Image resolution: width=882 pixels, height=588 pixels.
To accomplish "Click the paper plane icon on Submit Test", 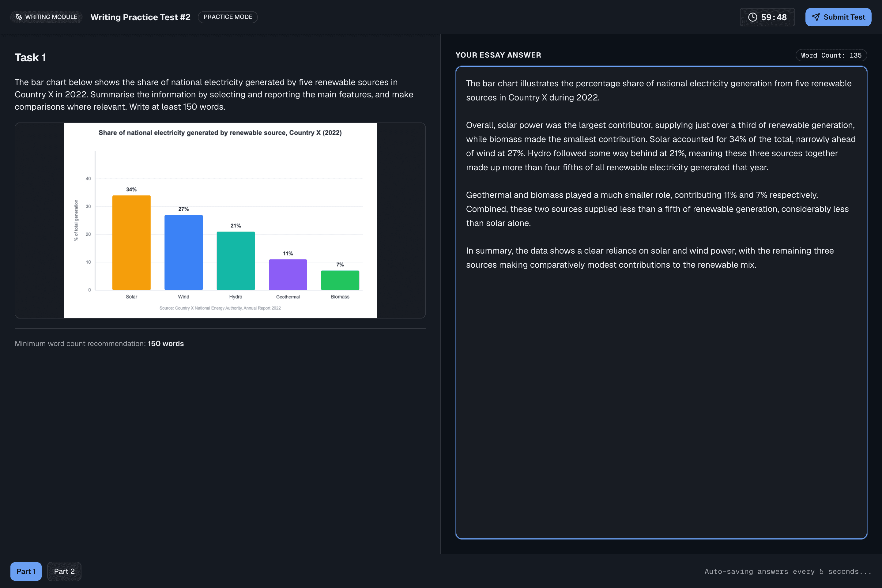I will [x=816, y=17].
